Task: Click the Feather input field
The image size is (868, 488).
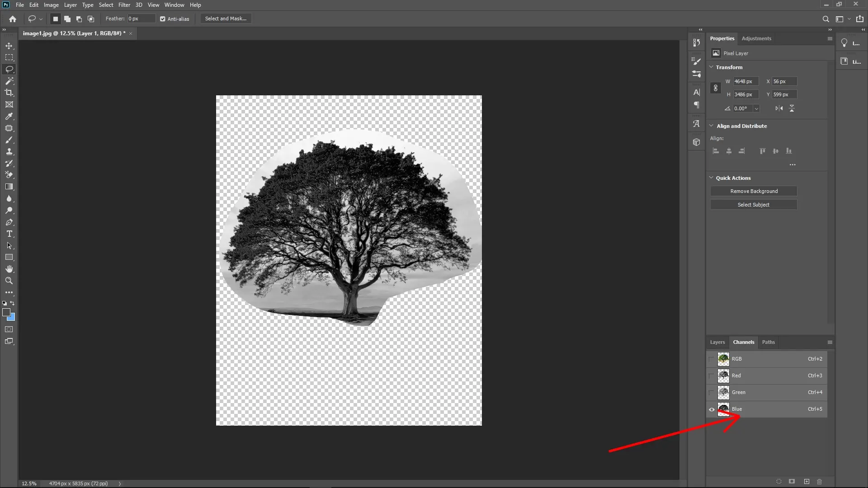Action: coord(140,19)
